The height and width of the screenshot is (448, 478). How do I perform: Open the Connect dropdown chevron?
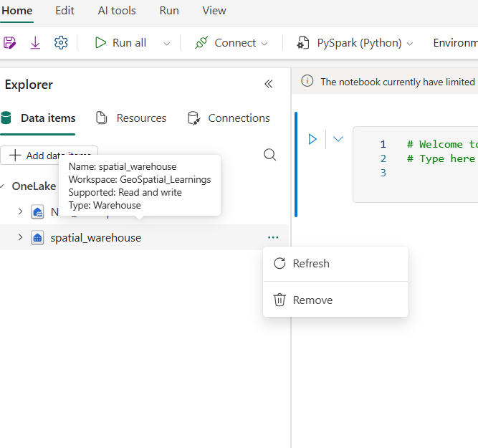(264, 44)
